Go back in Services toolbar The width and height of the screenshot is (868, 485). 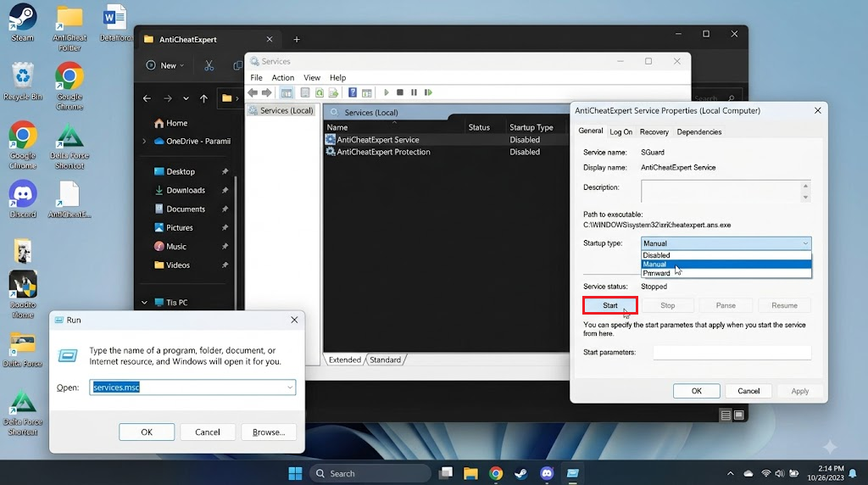[253, 92]
